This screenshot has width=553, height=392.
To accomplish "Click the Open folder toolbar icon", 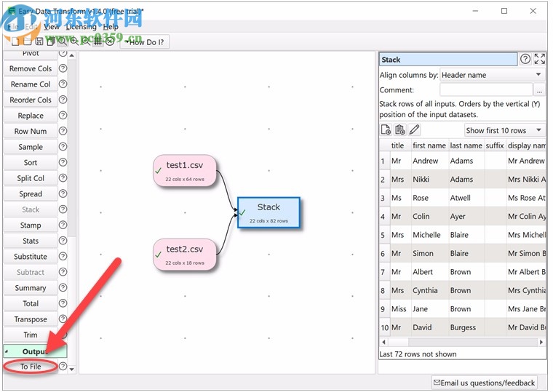I will pyautogui.click(x=27, y=41).
